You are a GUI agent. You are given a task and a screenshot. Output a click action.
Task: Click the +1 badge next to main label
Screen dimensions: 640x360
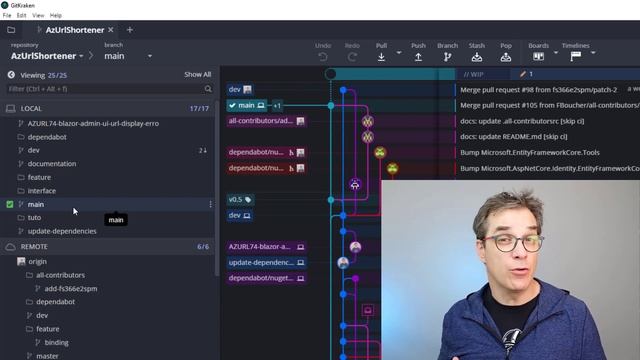277,106
